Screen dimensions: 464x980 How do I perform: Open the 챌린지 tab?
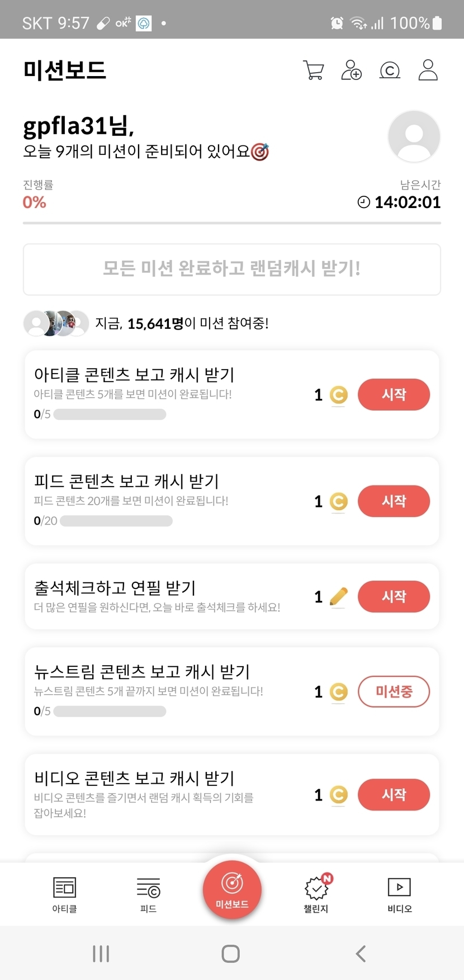[x=316, y=894]
